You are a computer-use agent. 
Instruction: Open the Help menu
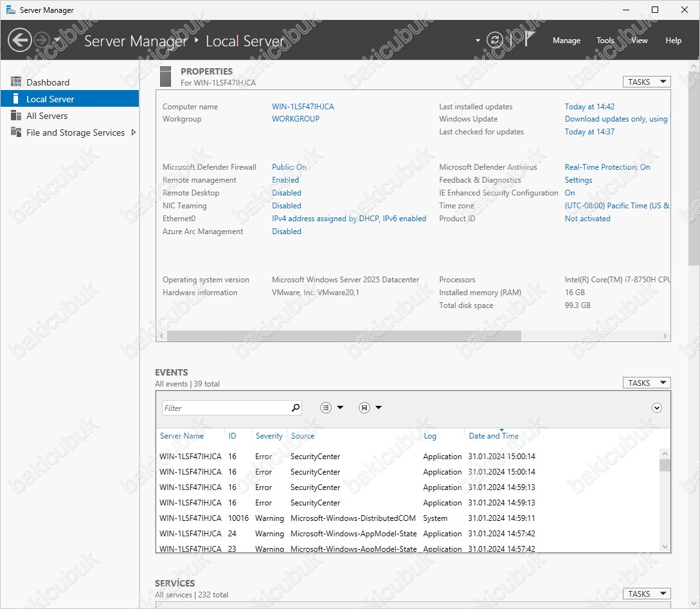click(x=673, y=41)
